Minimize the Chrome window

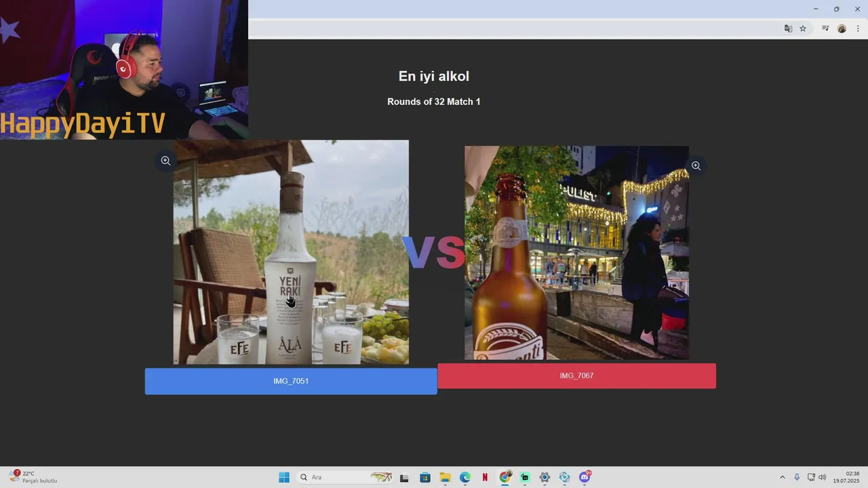(816, 9)
